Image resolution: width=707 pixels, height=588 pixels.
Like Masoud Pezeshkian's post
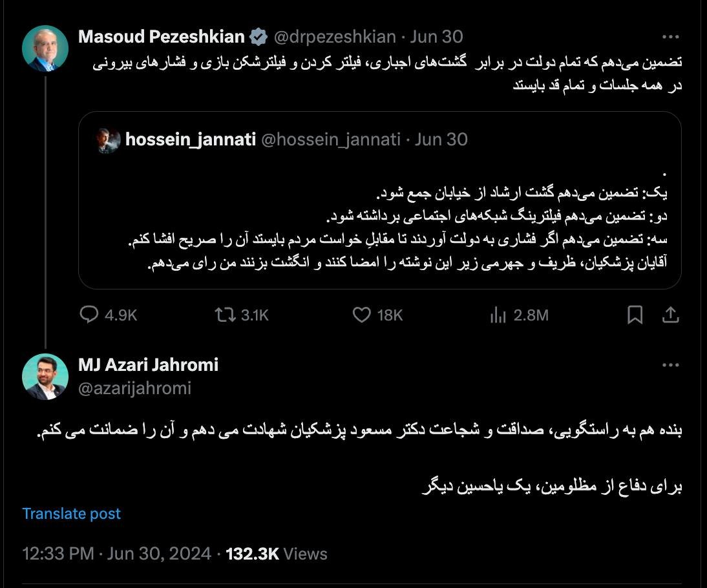362,315
